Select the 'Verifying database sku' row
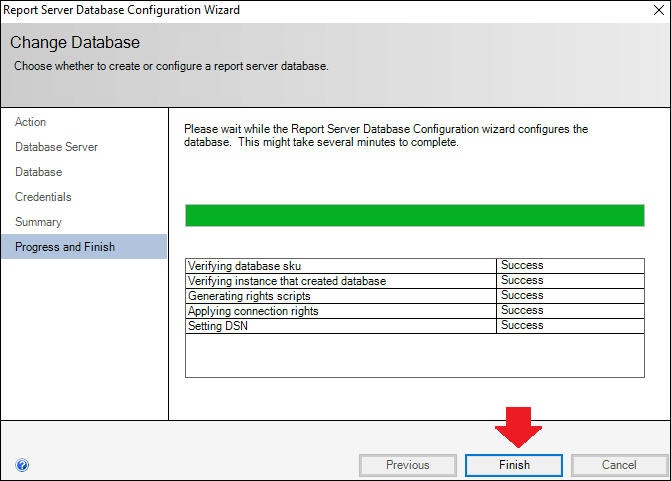Image resolution: width=671 pixels, height=481 pixels. [415, 266]
